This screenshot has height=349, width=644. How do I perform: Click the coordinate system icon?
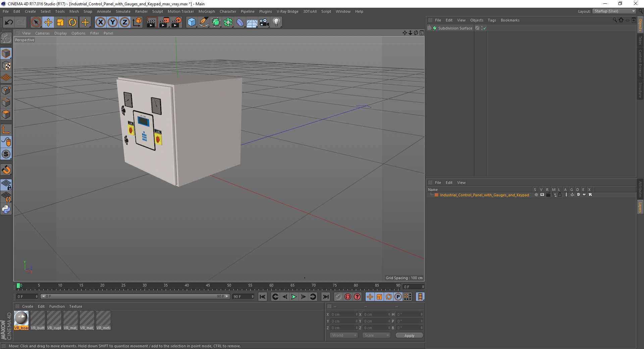pos(137,22)
